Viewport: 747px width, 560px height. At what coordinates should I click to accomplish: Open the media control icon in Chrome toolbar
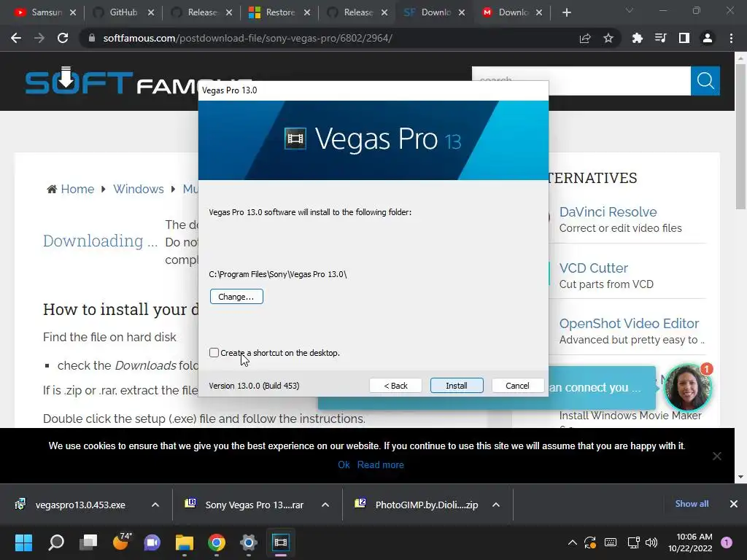click(660, 38)
